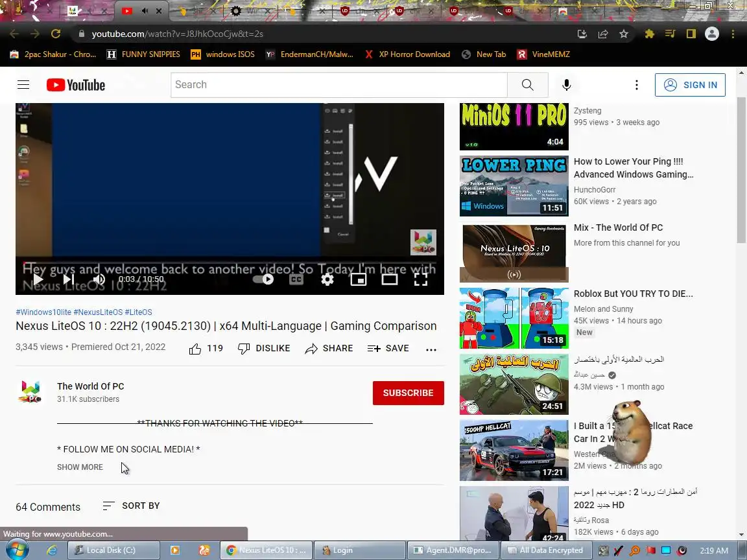Click the address bar URL

click(177, 34)
